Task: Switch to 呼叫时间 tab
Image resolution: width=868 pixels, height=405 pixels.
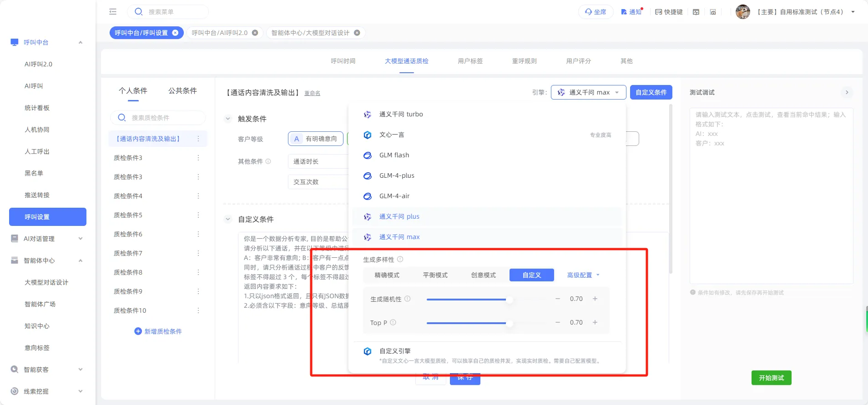Action: 343,61
